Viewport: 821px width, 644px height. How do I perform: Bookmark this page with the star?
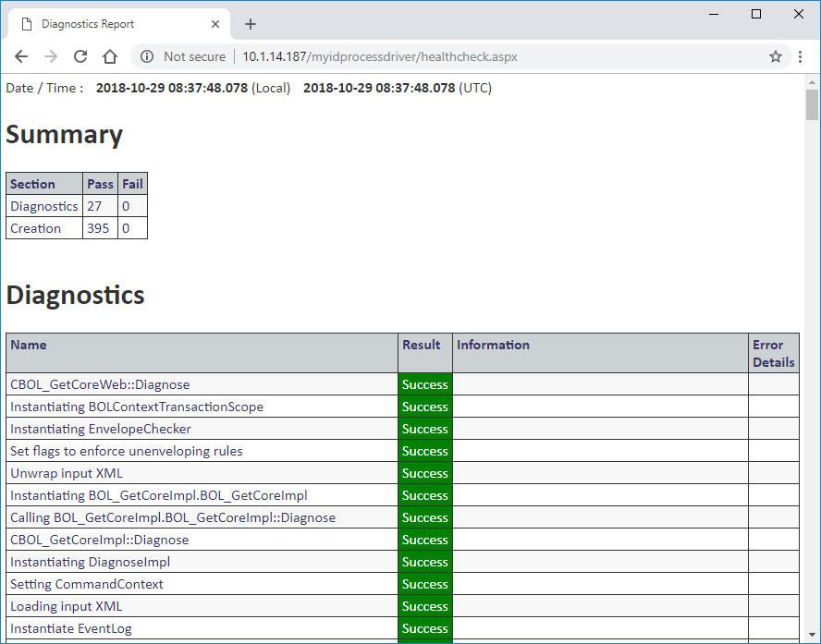click(776, 56)
